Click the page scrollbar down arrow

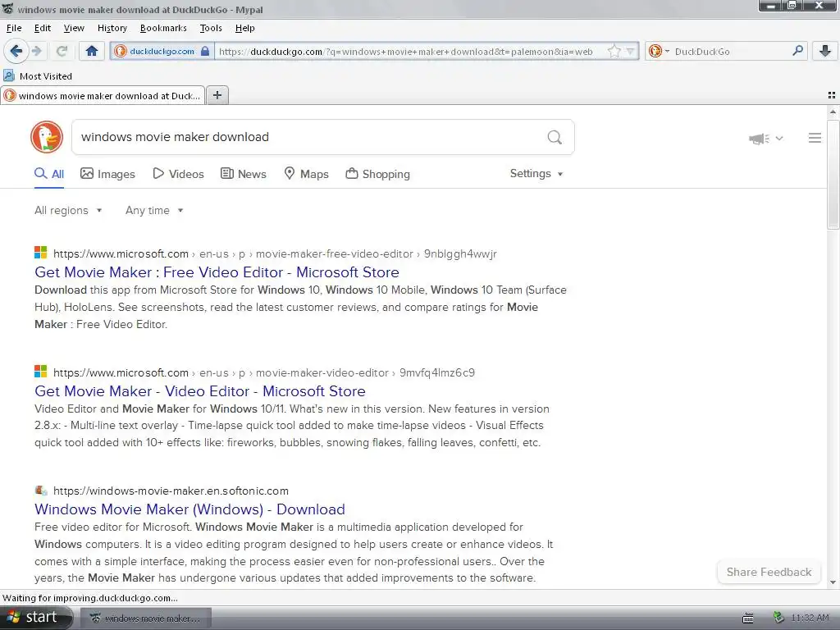pyautogui.click(x=833, y=582)
